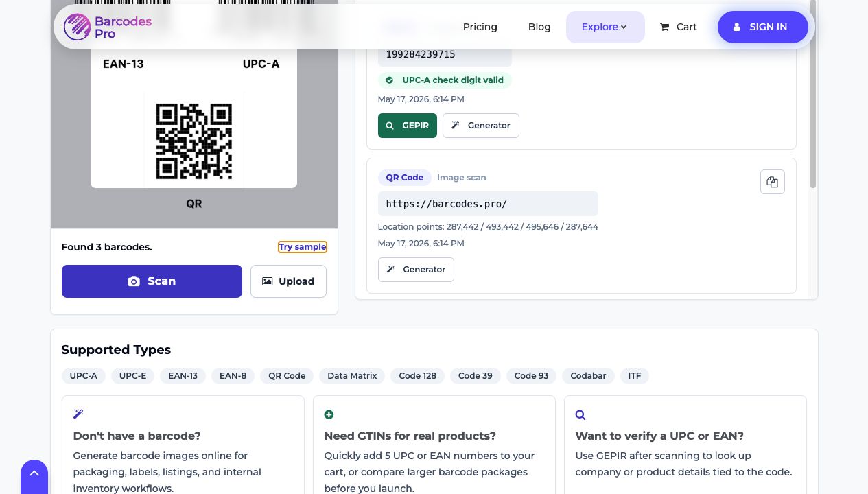Click the Scan button
This screenshot has width=868, height=494.
pyautogui.click(x=152, y=281)
